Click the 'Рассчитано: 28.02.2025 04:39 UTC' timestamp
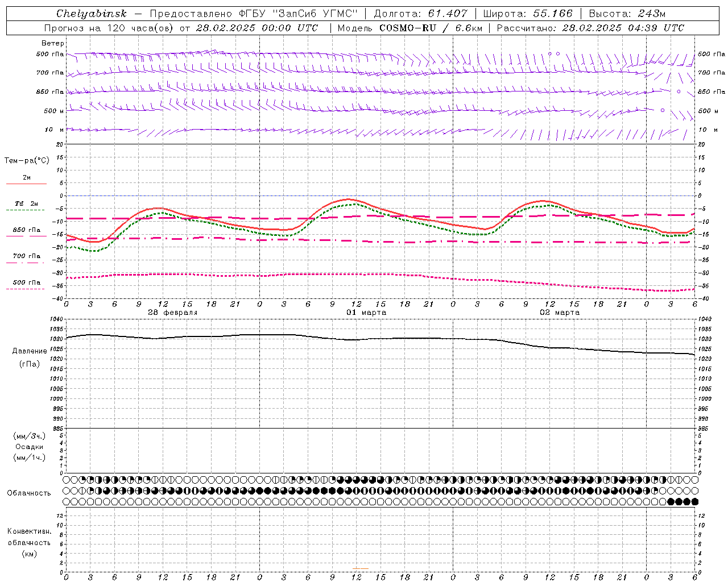 pyautogui.click(x=590, y=28)
